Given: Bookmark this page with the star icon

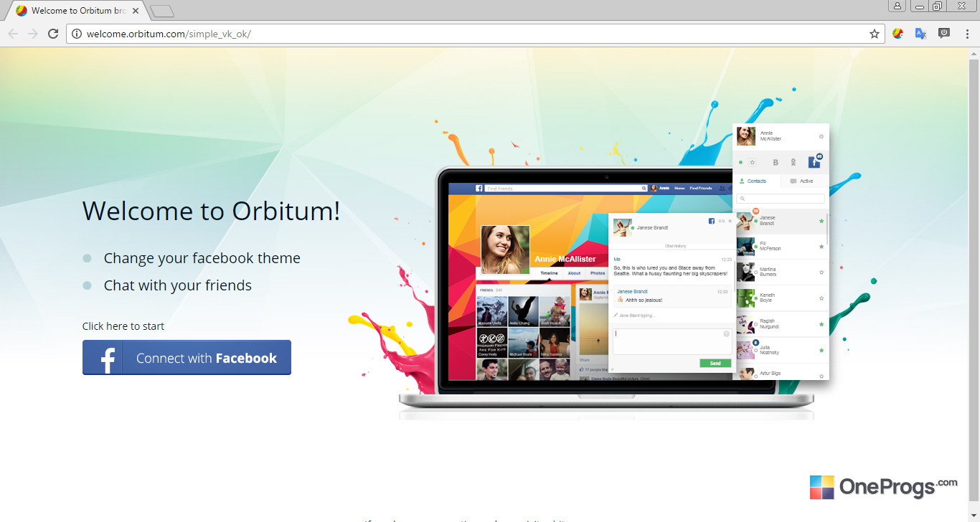Looking at the screenshot, I should coord(875,34).
